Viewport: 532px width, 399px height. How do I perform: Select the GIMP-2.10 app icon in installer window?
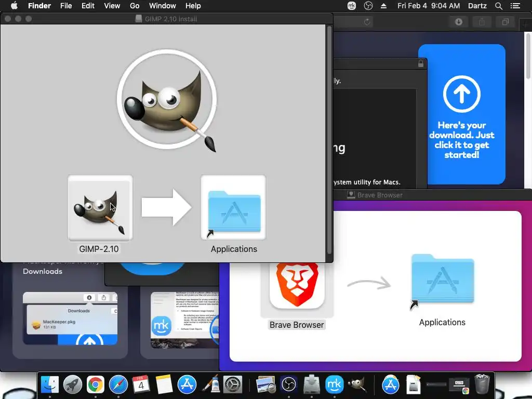click(100, 207)
